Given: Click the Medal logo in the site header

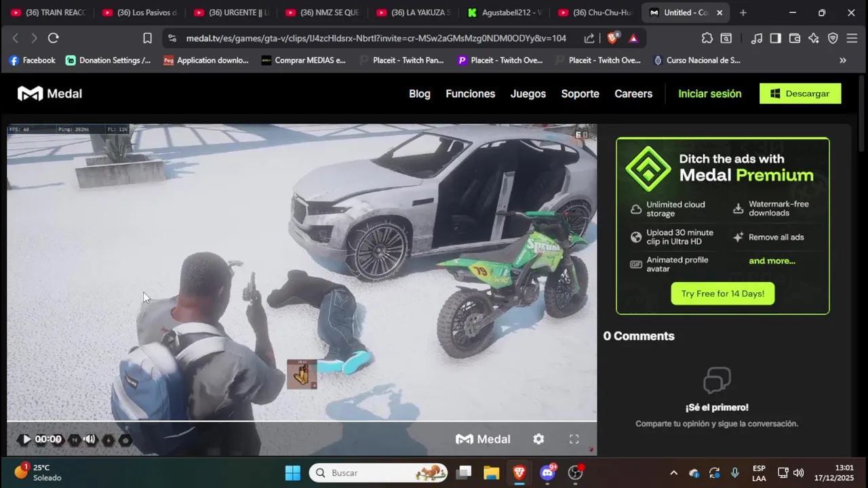Looking at the screenshot, I should (50, 94).
